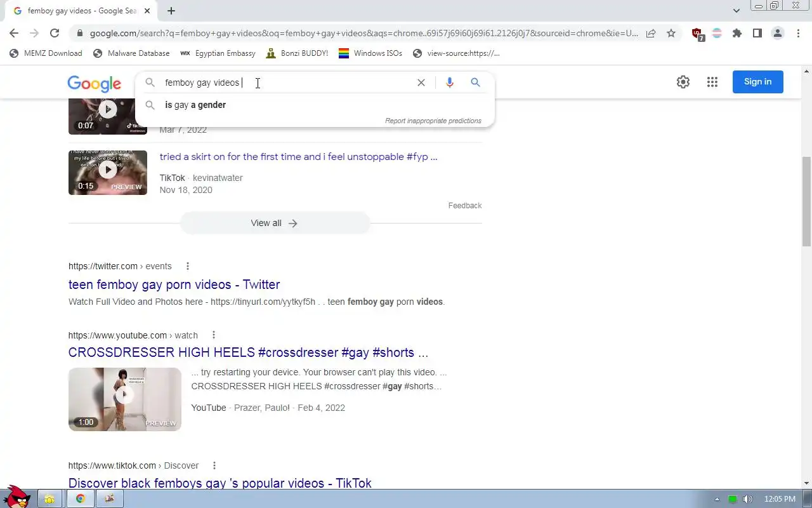
Task: Open the red shield extension icon
Action: [x=697, y=34]
